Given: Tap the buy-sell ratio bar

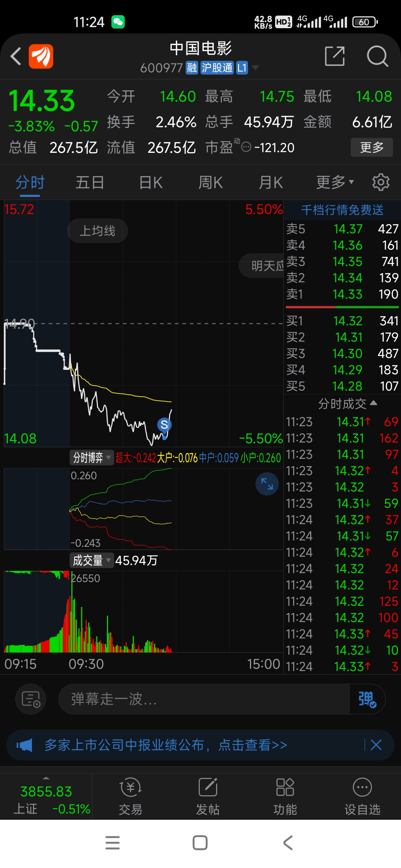Looking at the screenshot, I should click(x=342, y=307).
